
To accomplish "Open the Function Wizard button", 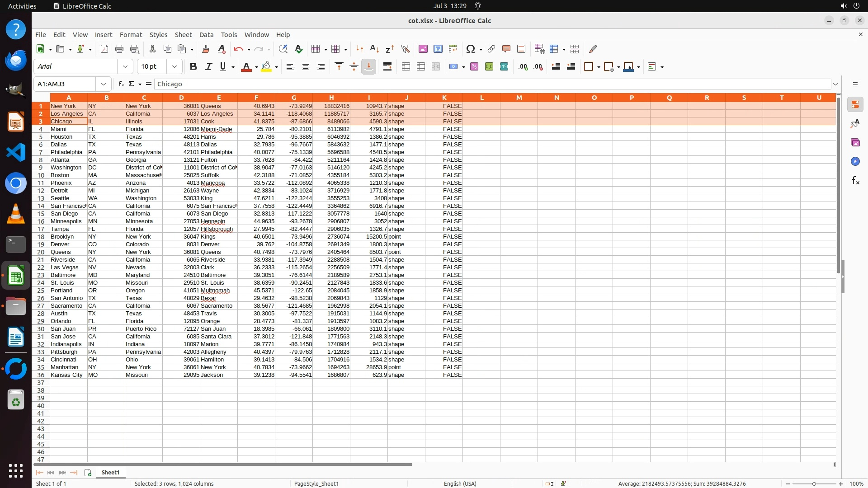I will [x=121, y=84].
